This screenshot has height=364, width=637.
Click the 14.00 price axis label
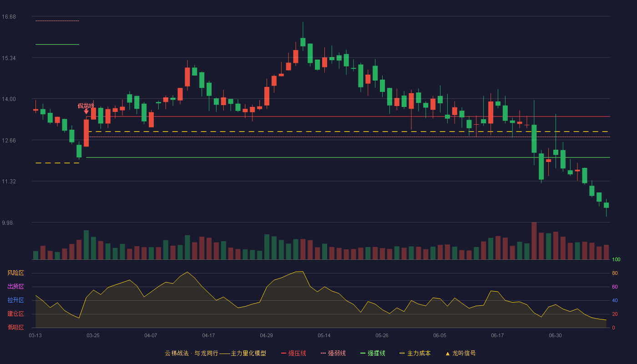coord(9,99)
